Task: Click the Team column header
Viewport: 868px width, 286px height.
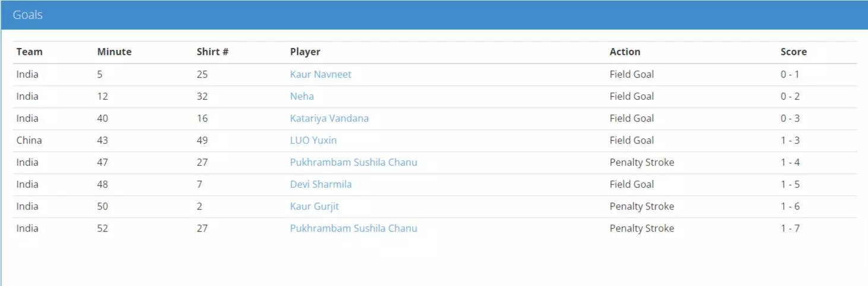Action: pos(30,52)
